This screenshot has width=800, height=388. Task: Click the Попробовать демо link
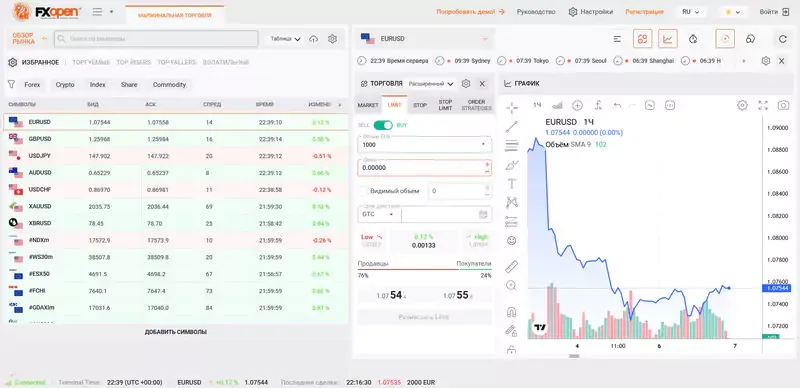tap(470, 12)
